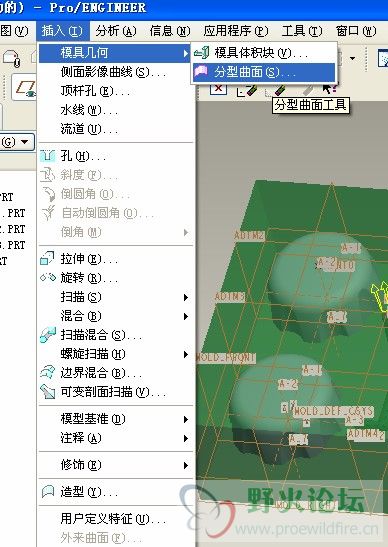388x547 pixels.
Task: Expand the 扫描(S) sweep submenu arrow
Action: point(186,297)
